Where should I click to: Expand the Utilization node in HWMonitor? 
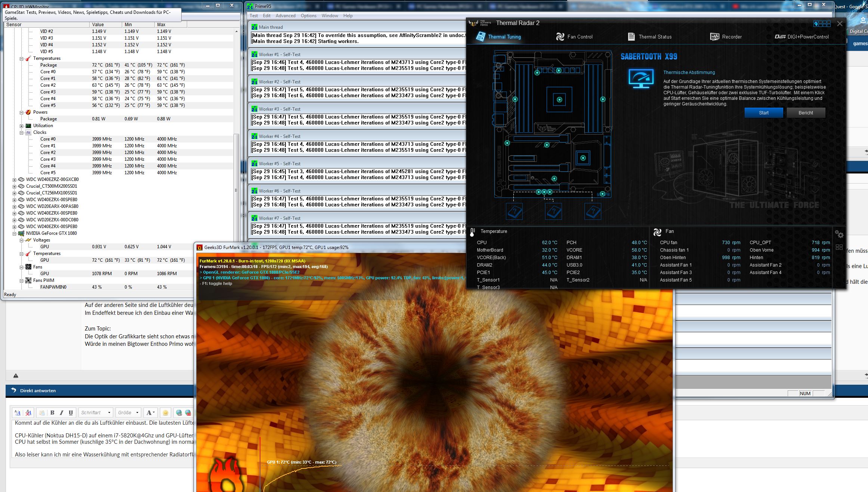[x=21, y=126]
